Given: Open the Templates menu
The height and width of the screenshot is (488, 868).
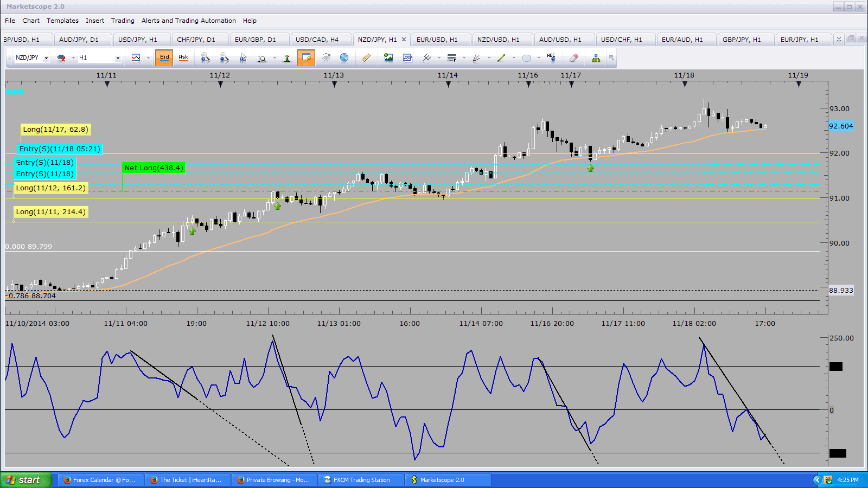Looking at the screenshot, I should 62,21.
